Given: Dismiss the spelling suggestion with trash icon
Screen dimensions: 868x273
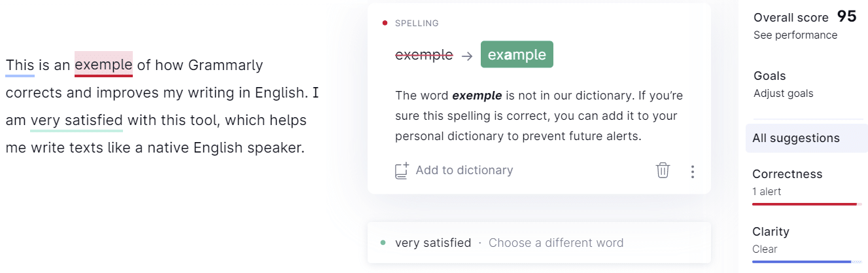Looking at the screenshot, I should point(663,171).
